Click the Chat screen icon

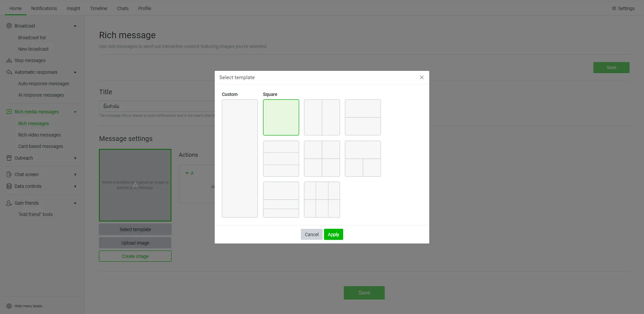click(x=9, y=174)
